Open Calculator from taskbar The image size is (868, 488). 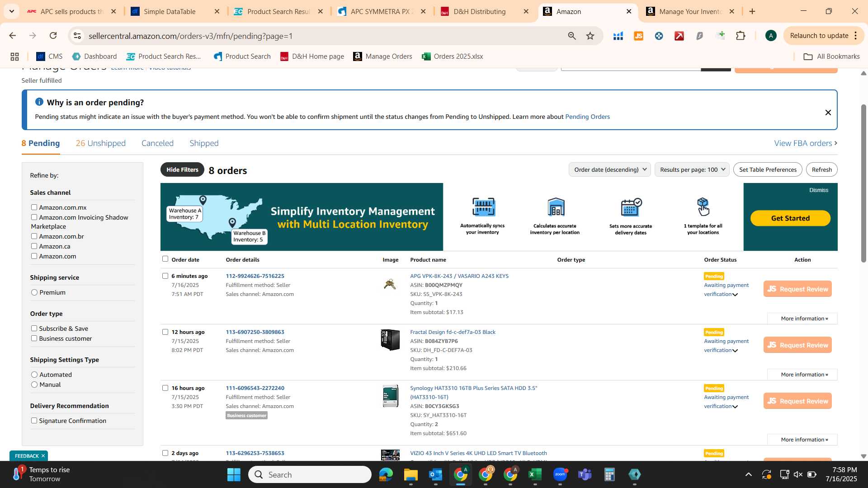609,474
